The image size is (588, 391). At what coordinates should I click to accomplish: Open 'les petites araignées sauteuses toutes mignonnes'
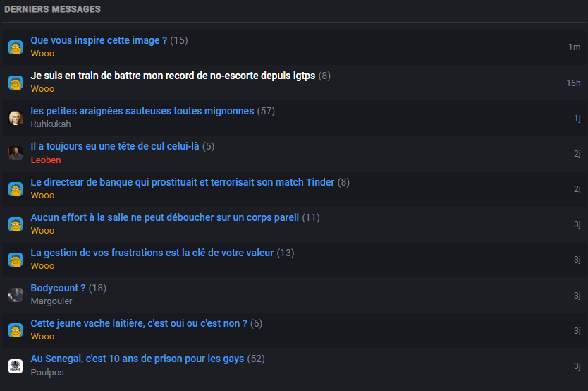(142, 111)
